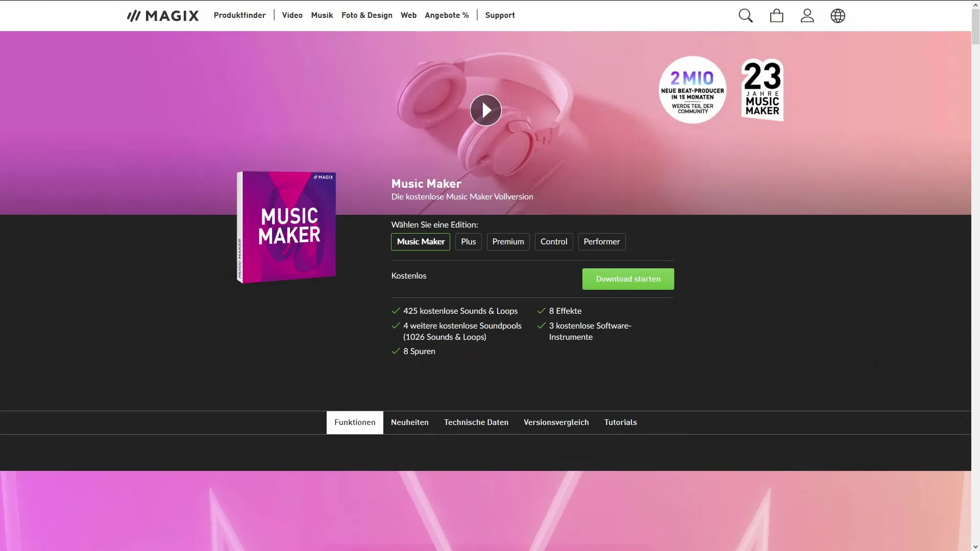
Task: Click the Music Maker product box image
Action: [286, 227]
